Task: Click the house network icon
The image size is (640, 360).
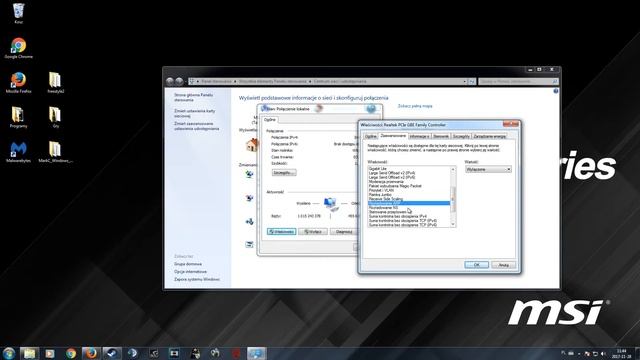Action: point(252,144)
